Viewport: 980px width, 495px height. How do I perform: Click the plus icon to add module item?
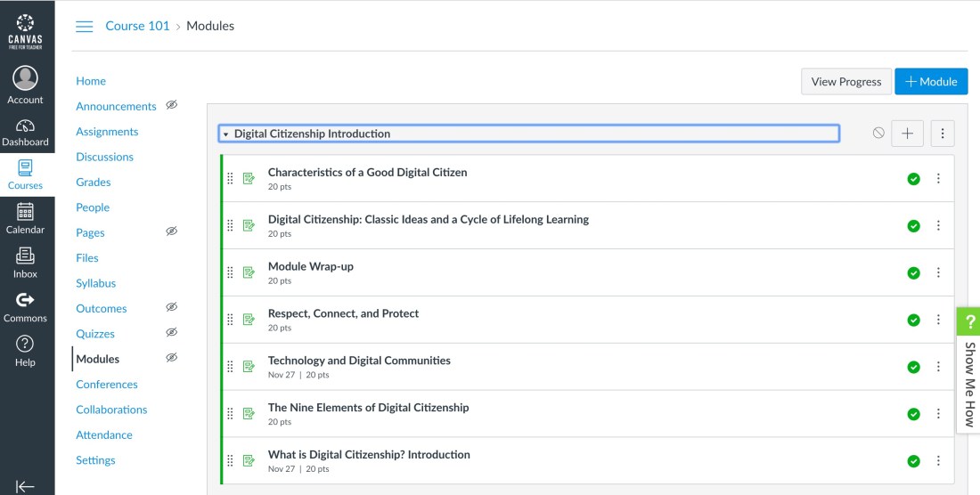pyautogui.click(x=907, y=134)
